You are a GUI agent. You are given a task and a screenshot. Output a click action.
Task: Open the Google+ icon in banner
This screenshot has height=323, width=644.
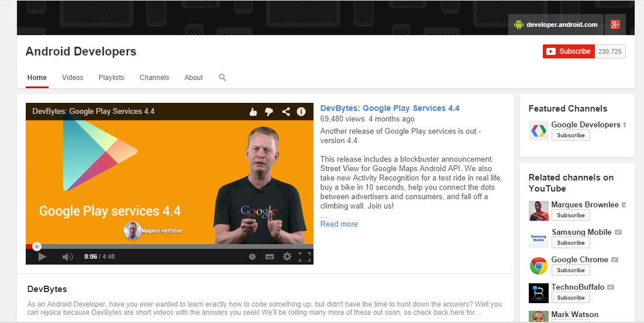[615, 25]
